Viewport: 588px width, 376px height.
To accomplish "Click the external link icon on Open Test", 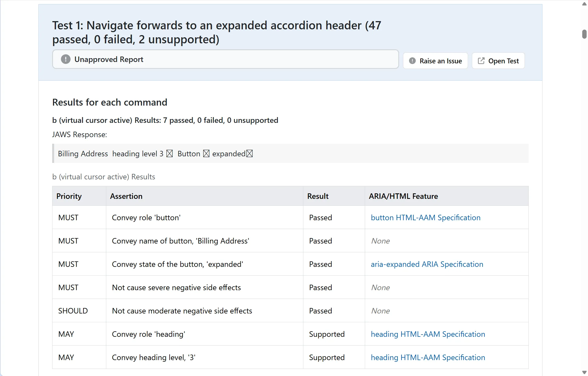I will [481, 61].
